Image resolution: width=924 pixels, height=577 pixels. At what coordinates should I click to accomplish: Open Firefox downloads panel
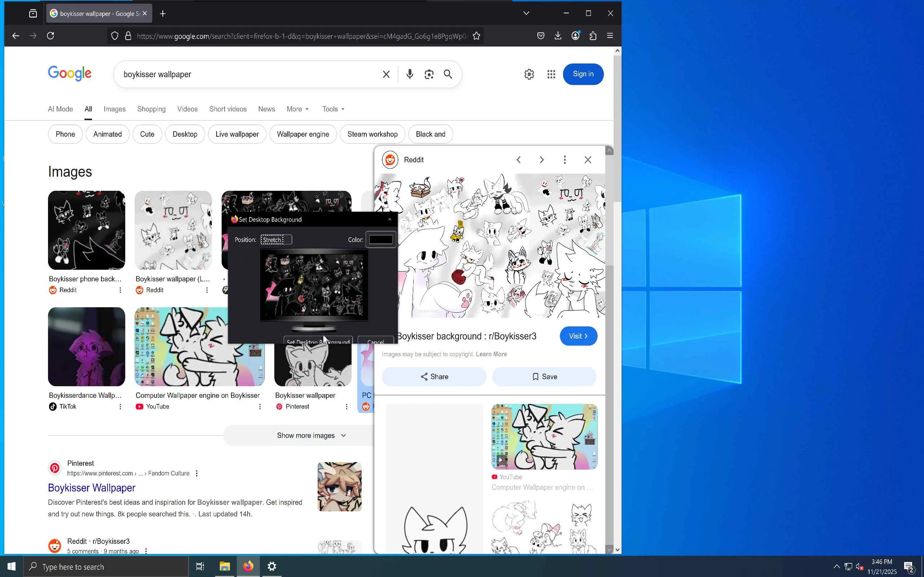[x=558, y=36]
